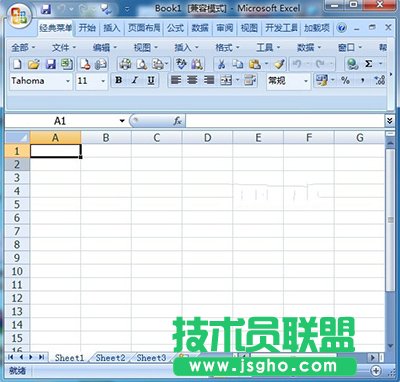
Task: Switch to the 页面布局 ribbon tab
Action: pyautogui.click(x=144, y=28)
